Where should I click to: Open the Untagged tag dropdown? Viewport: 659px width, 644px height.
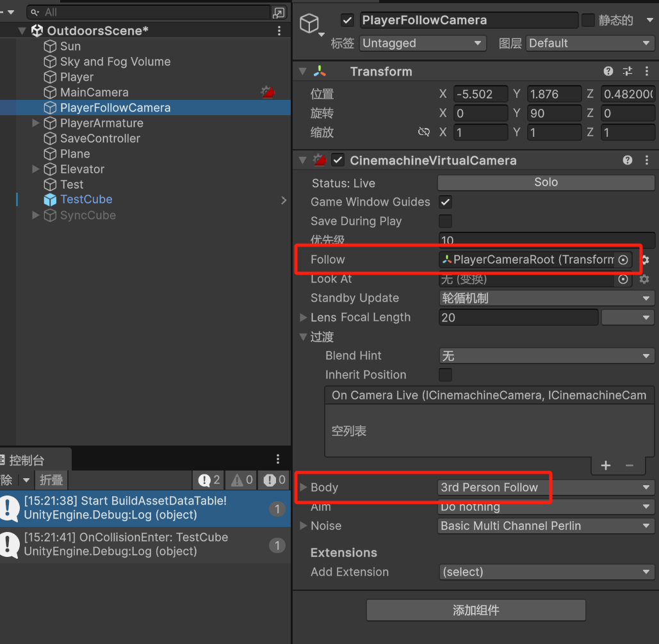[x=422, y=43]
